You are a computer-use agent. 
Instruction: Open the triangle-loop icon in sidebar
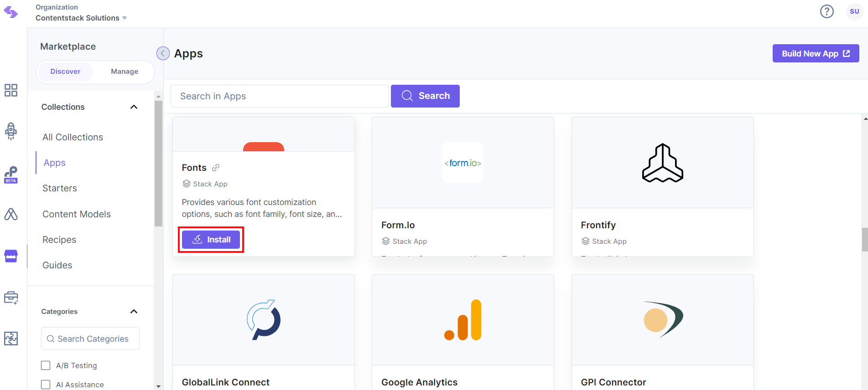(x=11, y=214)
